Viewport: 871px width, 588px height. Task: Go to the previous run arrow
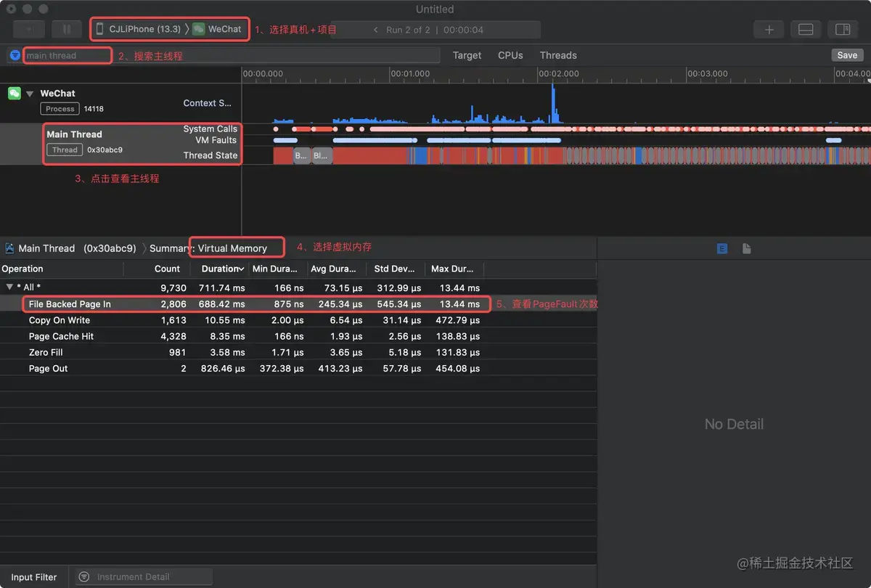click(x=375, y=30)
